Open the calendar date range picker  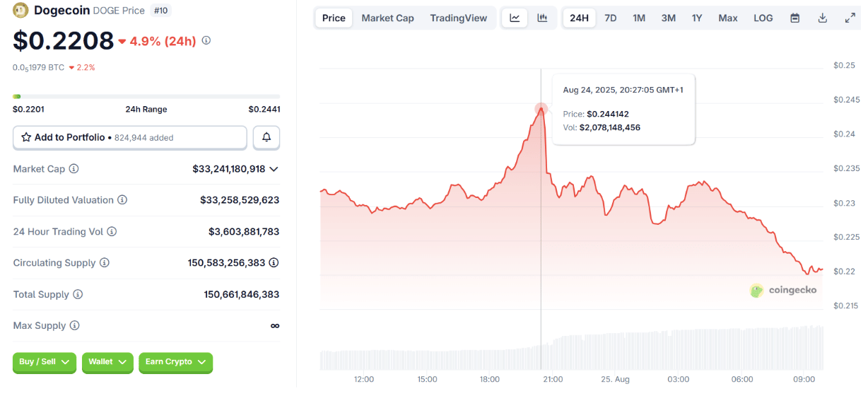pyautogui.click(x=794, y=18)
